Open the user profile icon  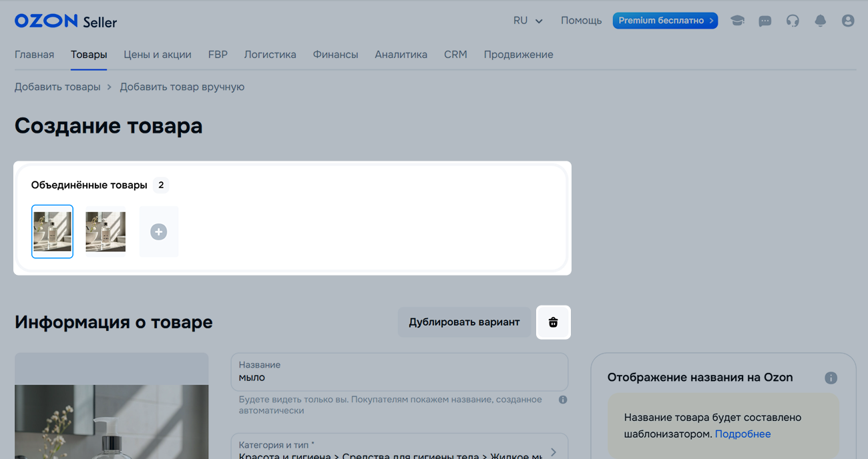tap(848, 21)
